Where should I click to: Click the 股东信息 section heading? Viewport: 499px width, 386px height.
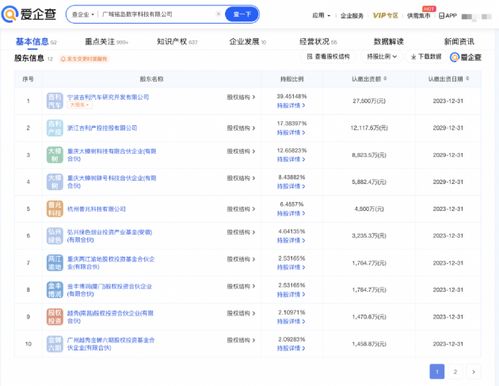(29, 58)
